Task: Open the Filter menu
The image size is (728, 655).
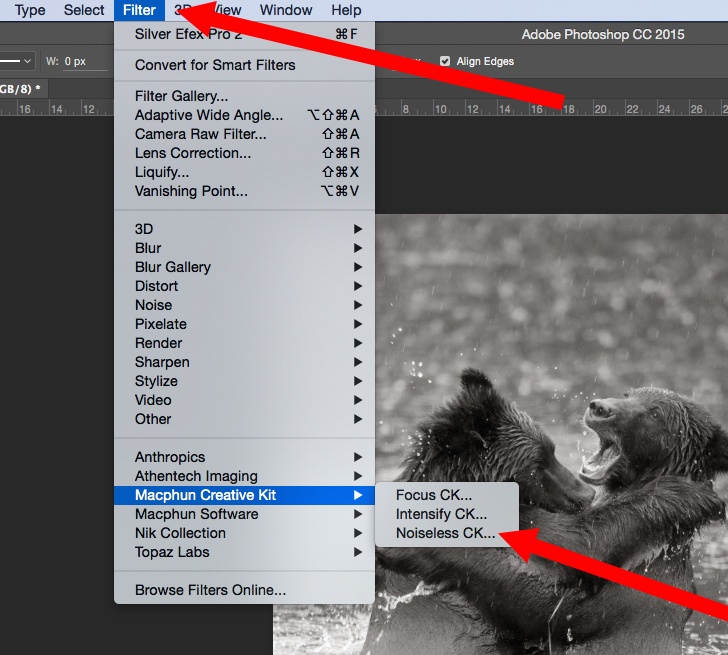Action: click(139, 10)
